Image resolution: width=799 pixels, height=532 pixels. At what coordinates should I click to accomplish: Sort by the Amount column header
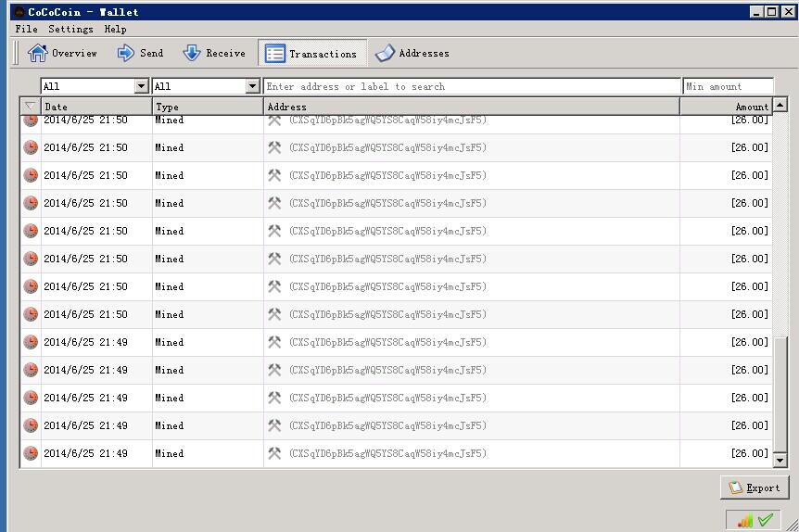(x=726, y=107)
